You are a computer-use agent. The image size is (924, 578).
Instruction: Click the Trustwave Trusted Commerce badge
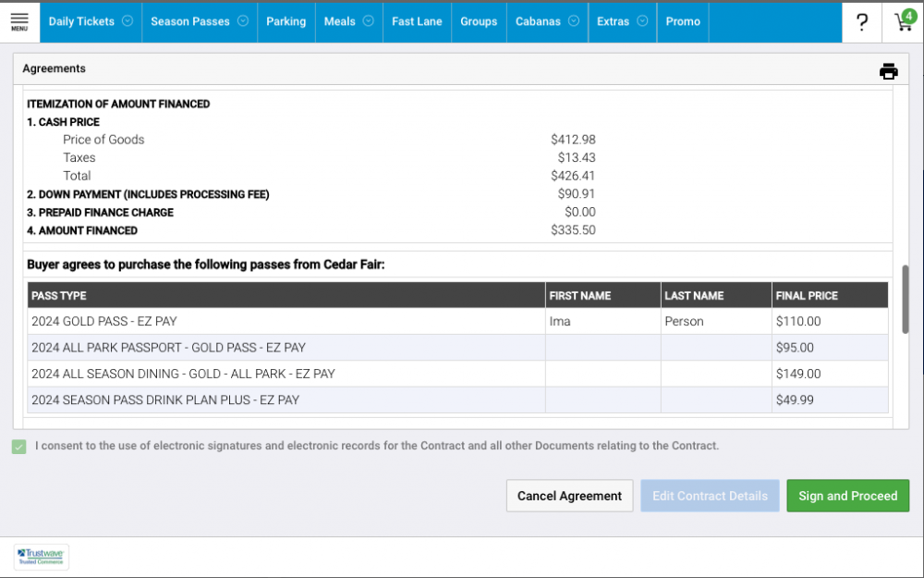click(x=42, y=557)
